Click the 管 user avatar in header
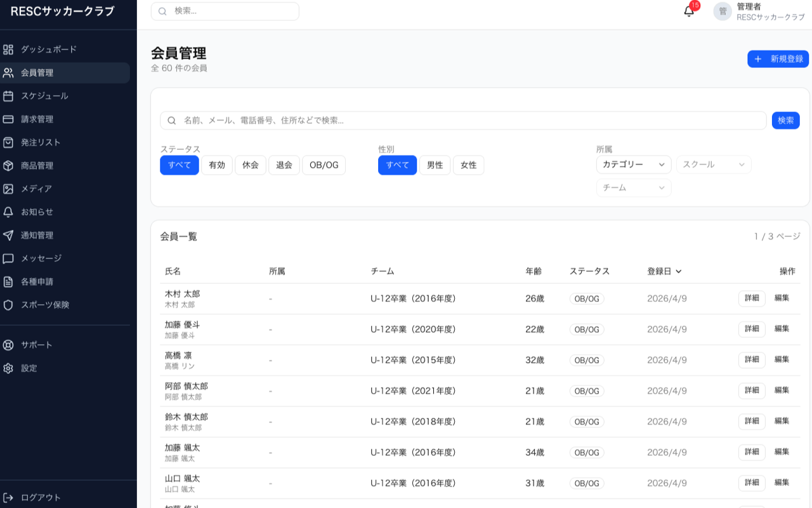The width and height of the screenshot is (812, 508). [x=723, y=11]
